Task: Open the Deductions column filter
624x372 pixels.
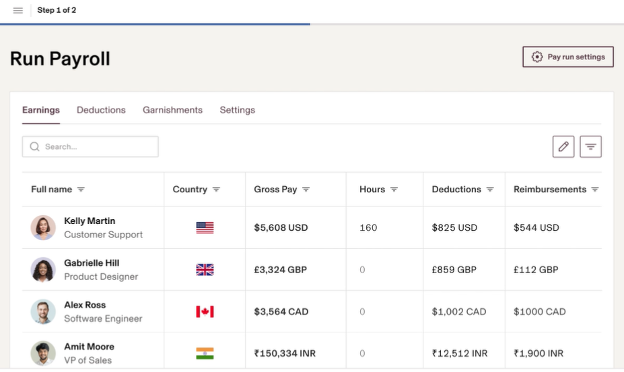Action: click(x=490, y=189)
